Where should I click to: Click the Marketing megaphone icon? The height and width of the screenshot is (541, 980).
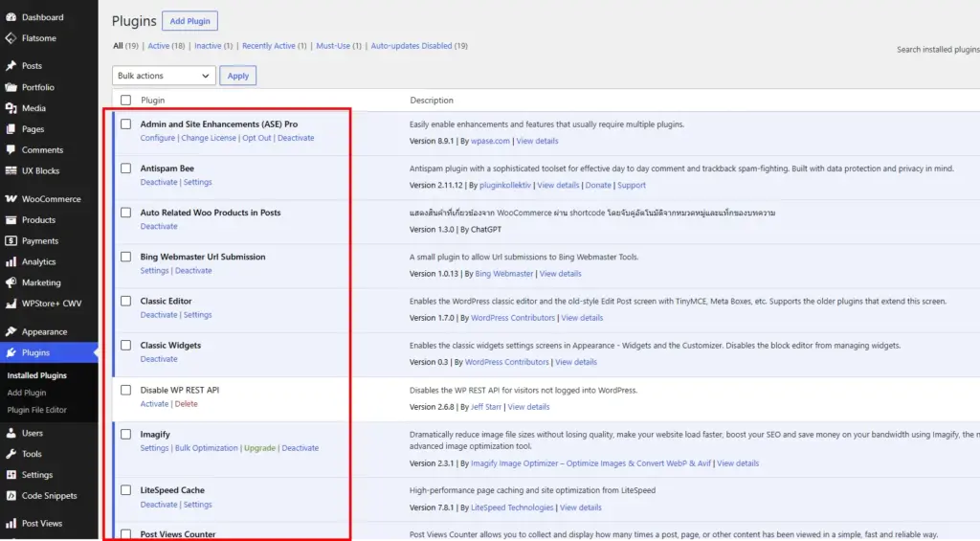click(11, 282)
